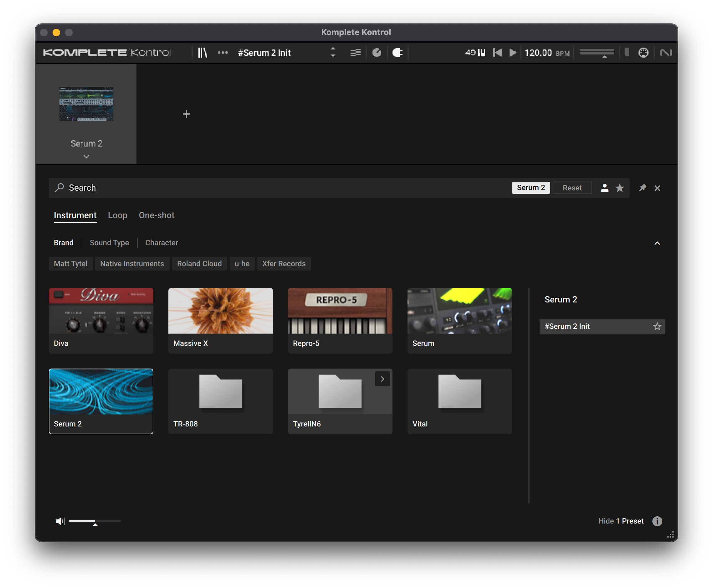Remove the Serum 2 filter tag
The image size is (713, 588).
click(531, 188)
